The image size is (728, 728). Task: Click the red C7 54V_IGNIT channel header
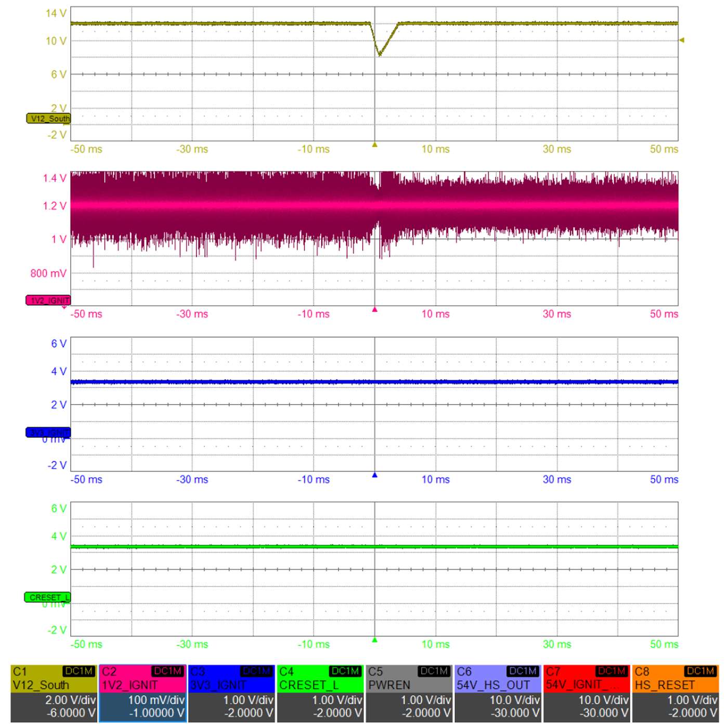[587, 679]
